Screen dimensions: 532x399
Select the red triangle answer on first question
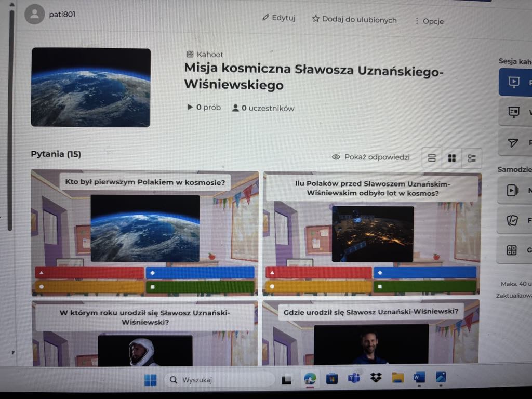[x=90, y=272]
